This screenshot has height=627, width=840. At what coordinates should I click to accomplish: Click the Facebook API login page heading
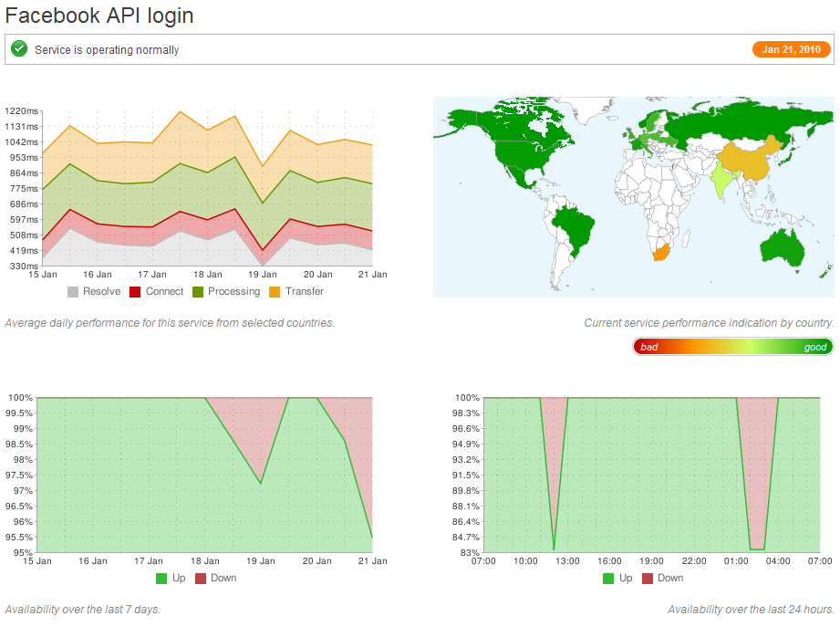pos(99,16)
